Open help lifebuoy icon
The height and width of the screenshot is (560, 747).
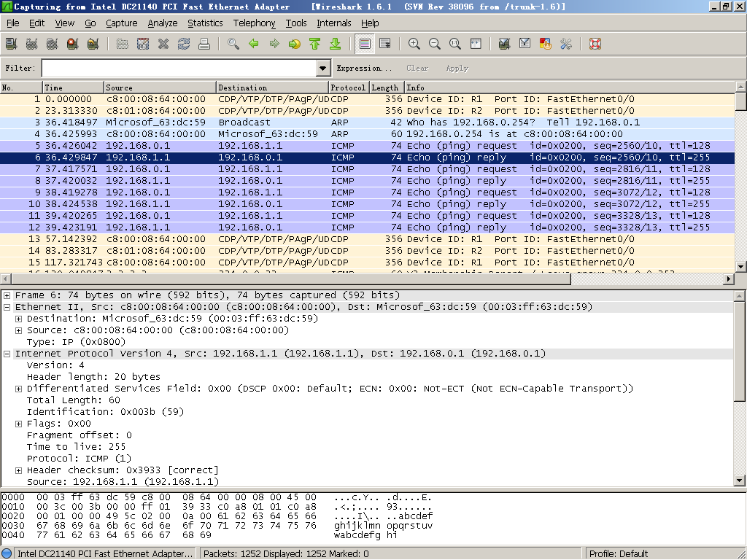pos(595,44)
